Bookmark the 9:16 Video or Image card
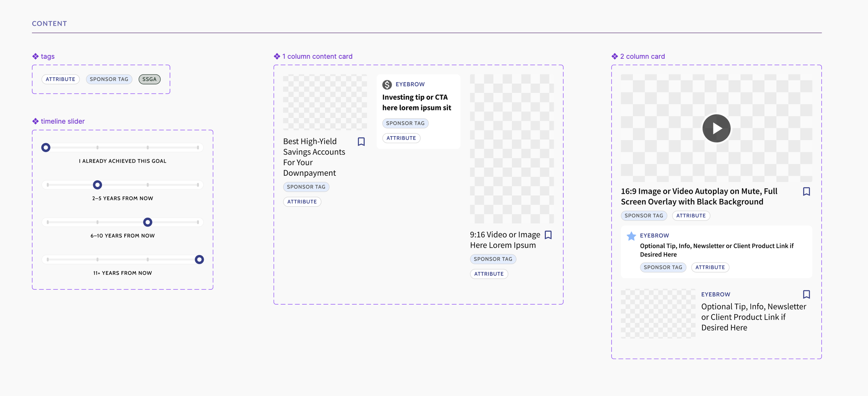 (x=548, y=235)
